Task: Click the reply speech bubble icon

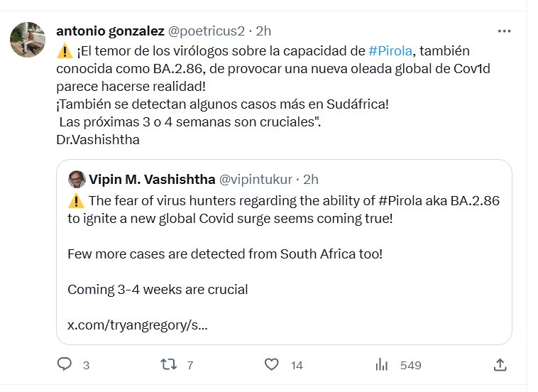Action: [x=65, y=364]
